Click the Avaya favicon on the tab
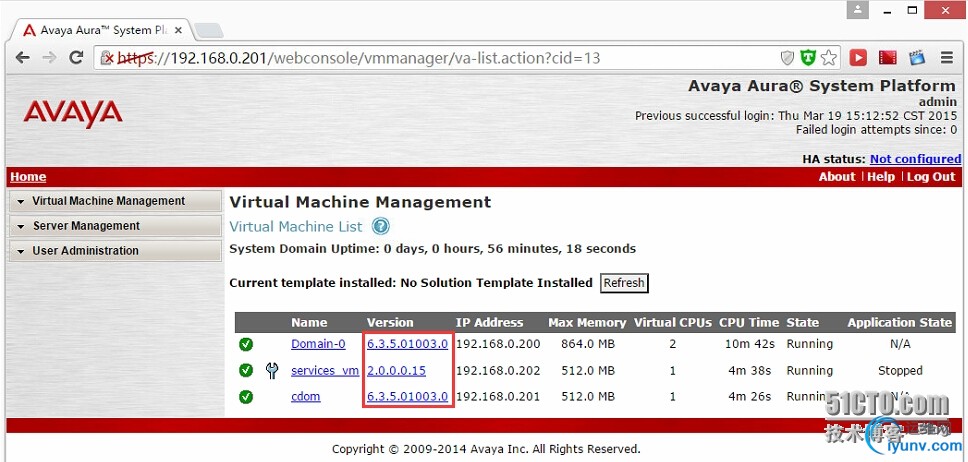The height and width of the screenshot is (462, 968). point(29,30)
